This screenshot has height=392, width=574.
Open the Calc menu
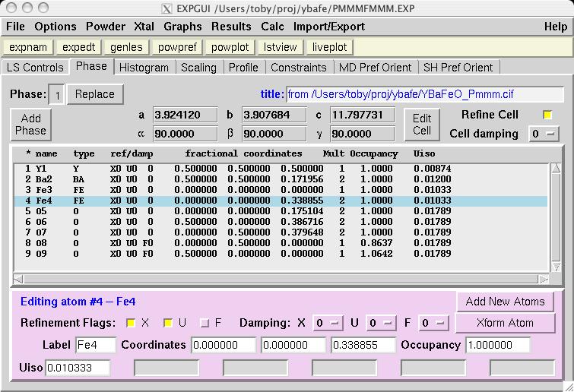point(272,27)
